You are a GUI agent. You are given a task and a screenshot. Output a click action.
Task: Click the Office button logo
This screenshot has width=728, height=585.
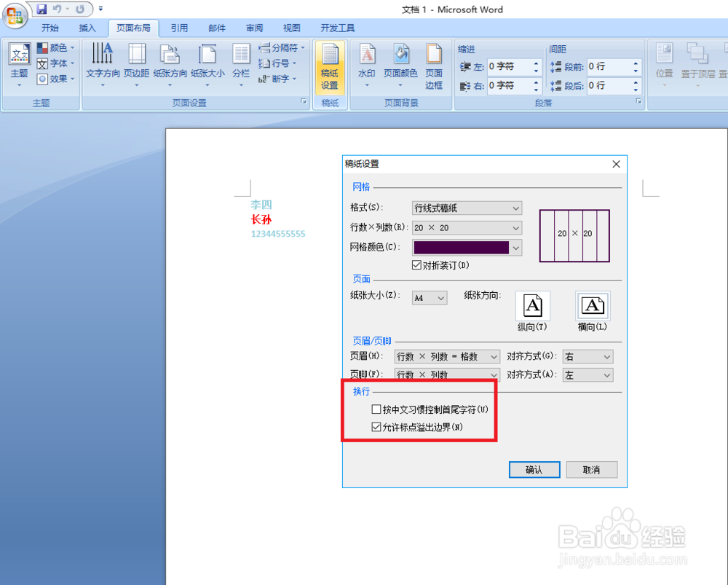coord(15,16)
